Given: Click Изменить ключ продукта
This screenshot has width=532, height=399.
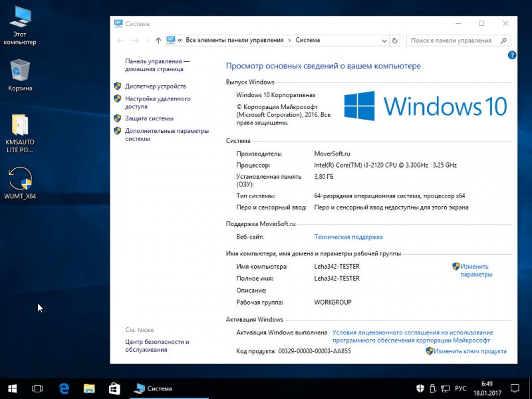Looking at the screenshot, I should click(470, 351).
